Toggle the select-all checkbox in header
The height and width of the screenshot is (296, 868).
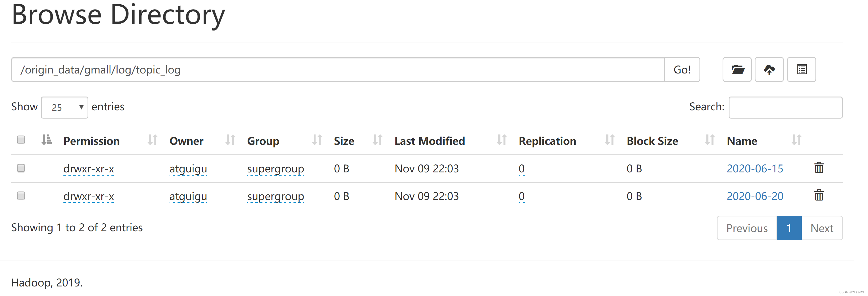pos(21,140)
